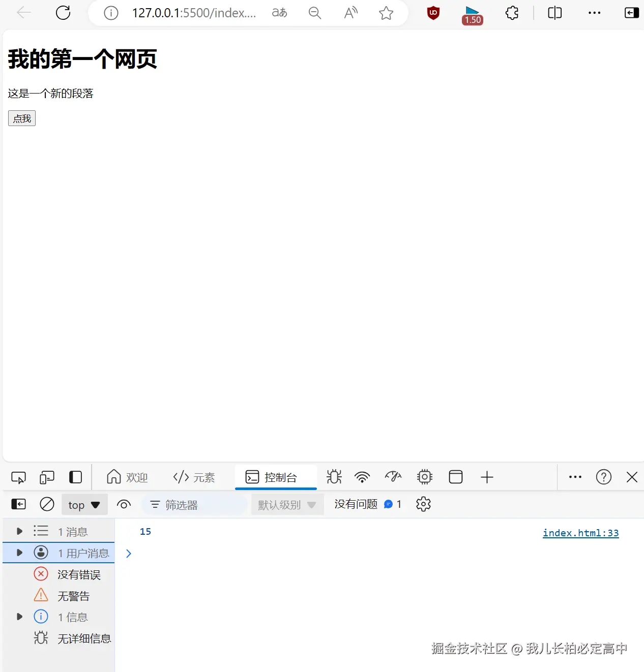
Task: Open the Performance gauge icon tab
Action: 393,477
